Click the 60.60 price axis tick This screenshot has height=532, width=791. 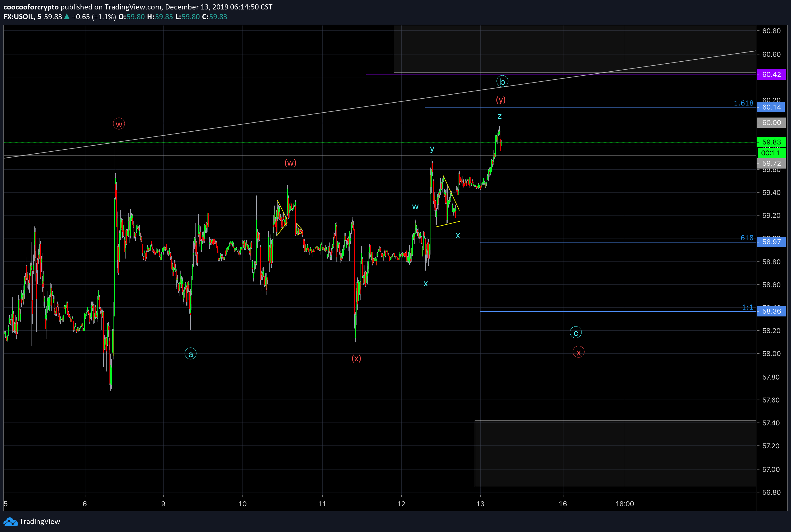click(x=771, y=54)
